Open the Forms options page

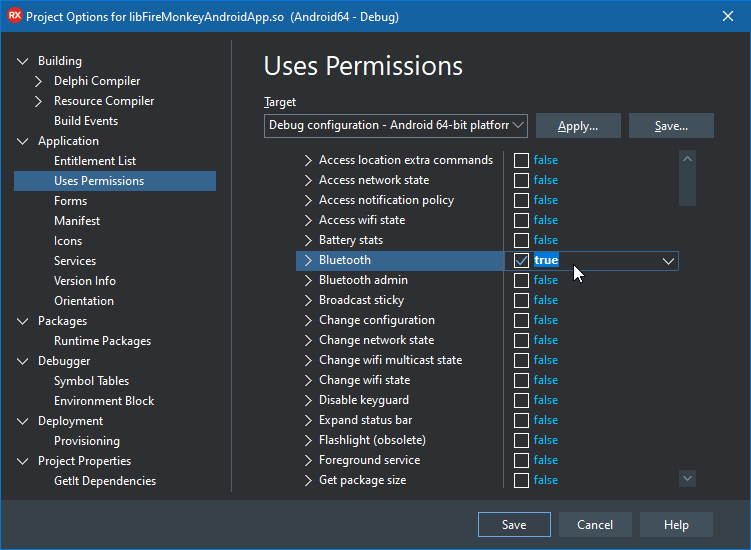click(x=70, y=201)
